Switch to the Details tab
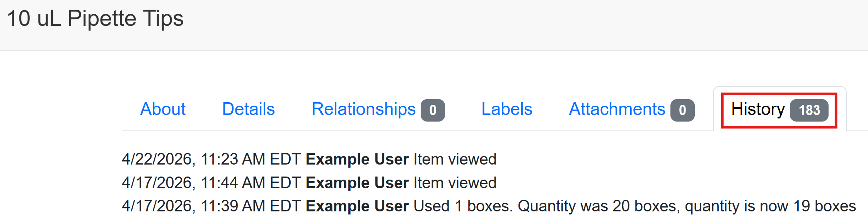 [x=248, y=109]
